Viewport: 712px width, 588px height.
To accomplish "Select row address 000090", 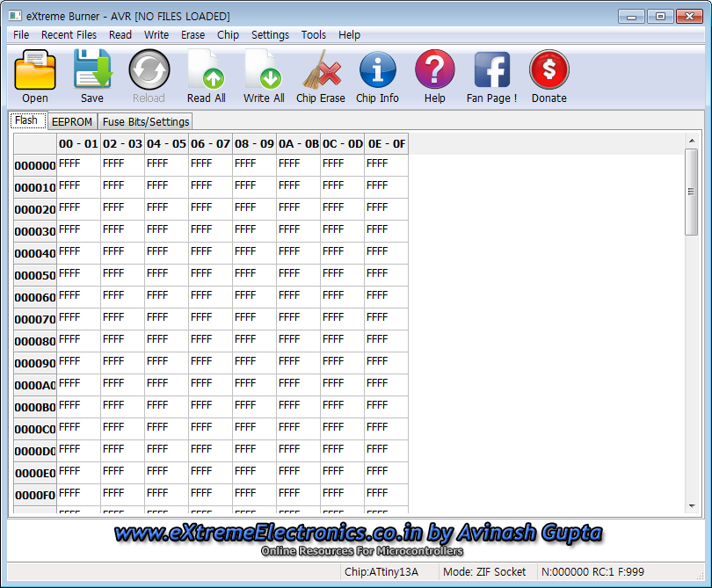I will 35,364.
